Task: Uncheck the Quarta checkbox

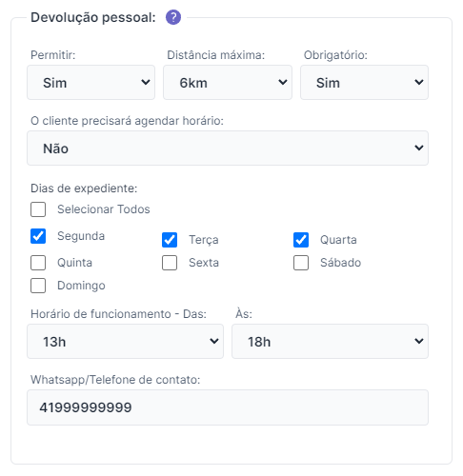Action: pyautogui.click(x=301, y=240)
